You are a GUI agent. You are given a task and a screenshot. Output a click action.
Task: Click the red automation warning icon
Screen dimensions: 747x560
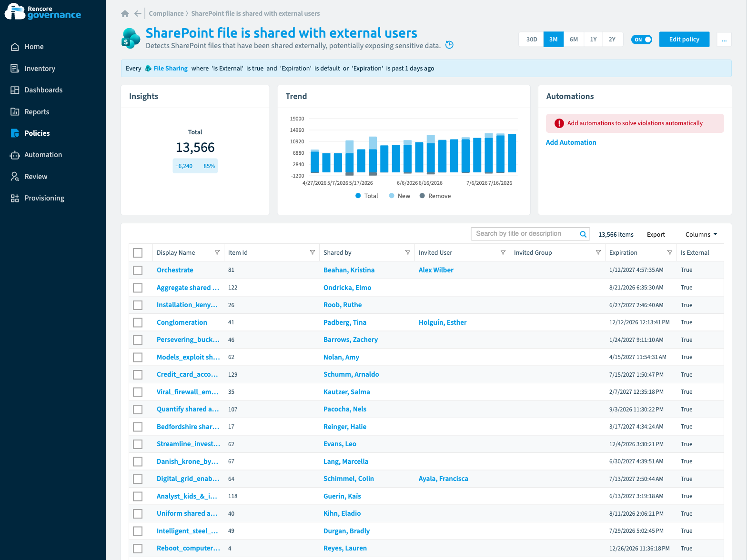point(559,123)
